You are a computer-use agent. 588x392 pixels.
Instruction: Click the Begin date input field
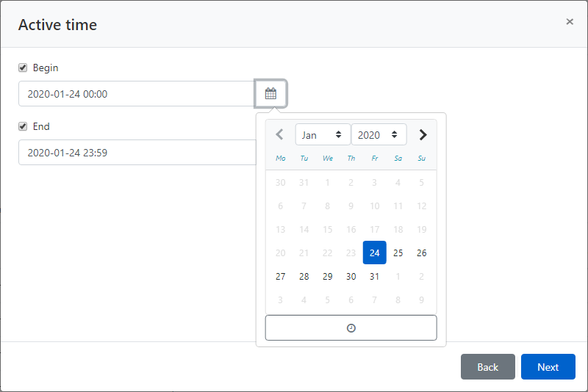pyautogui.click(x=136, y=94)
